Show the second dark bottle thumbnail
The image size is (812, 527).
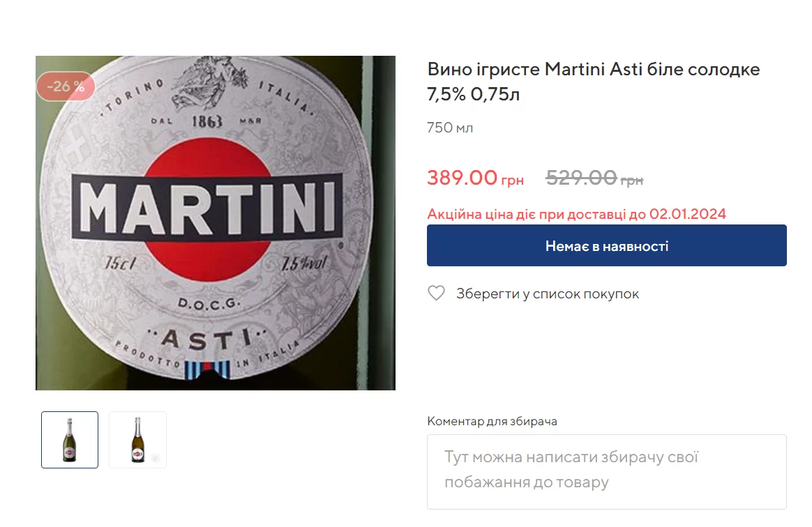pos(137,440)
